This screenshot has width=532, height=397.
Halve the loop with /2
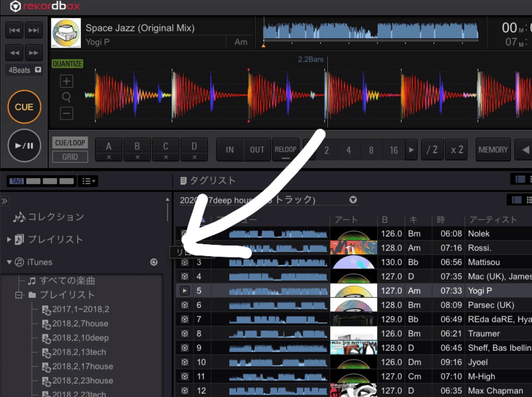pyautogui.click(x=432, y=150)
